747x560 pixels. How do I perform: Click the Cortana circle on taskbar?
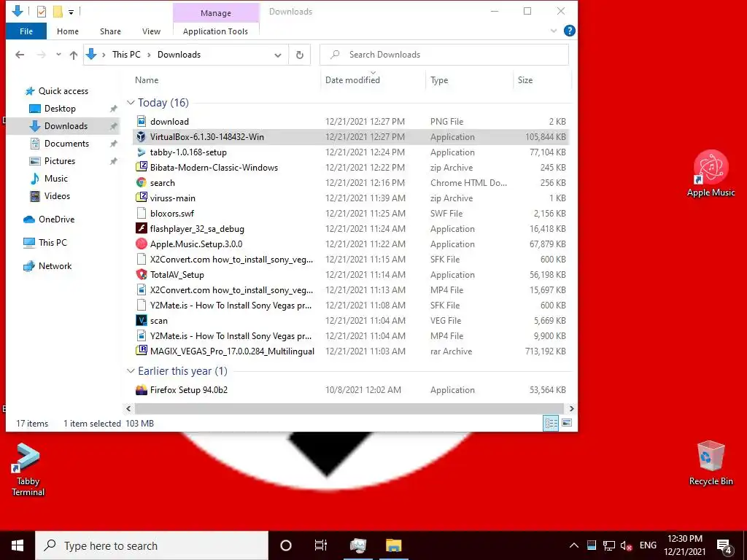(286, 545)
